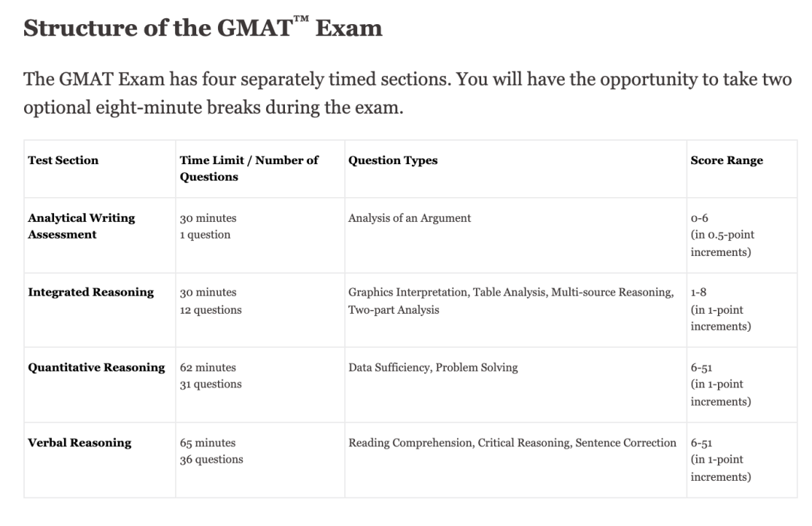Click the 'Question Types' column header
The image size is (812, 526).
point(392,160)
